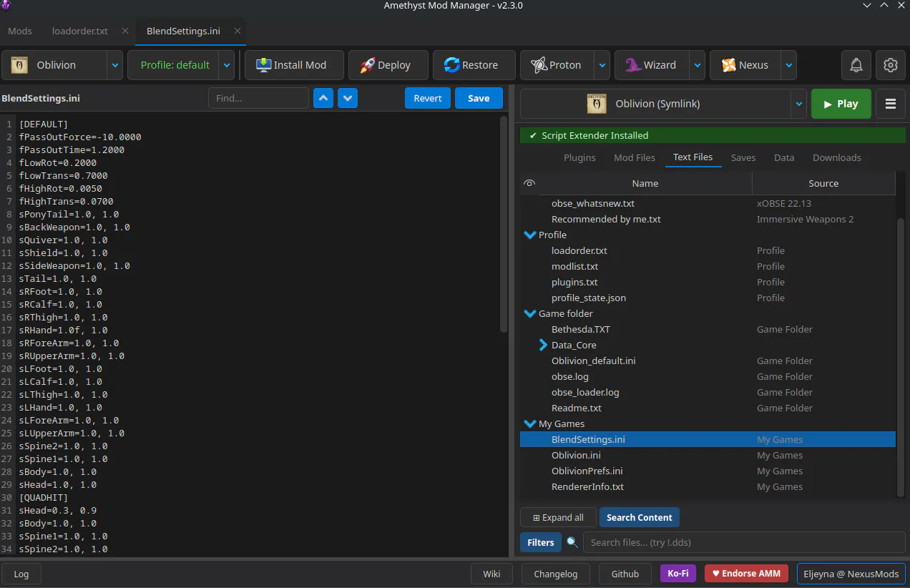
Task: Collapse the Profile tree group
Action: [530, 235]
